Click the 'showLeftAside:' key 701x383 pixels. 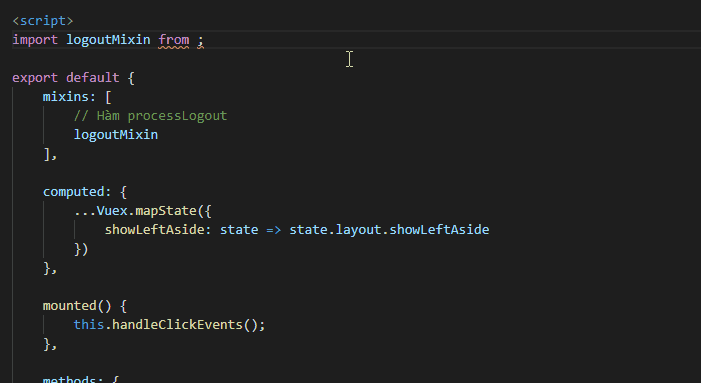pyautogui.click(x=158, y=230)
